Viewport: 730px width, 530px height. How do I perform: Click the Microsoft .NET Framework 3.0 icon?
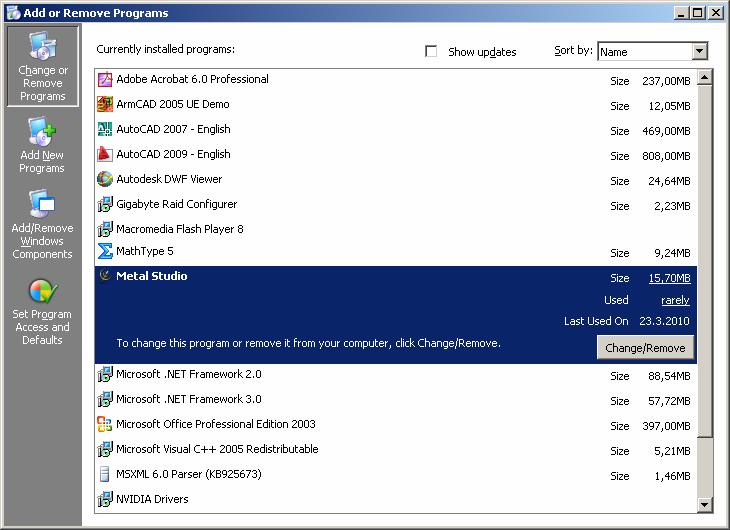tap(105, 399)
